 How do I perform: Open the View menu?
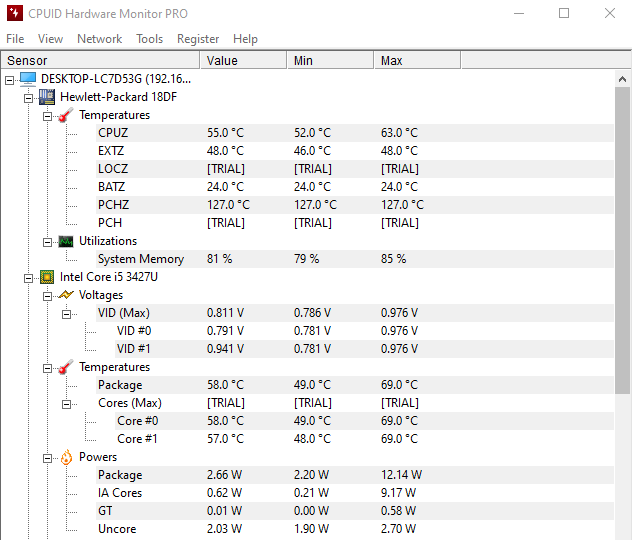coord(50,39)
